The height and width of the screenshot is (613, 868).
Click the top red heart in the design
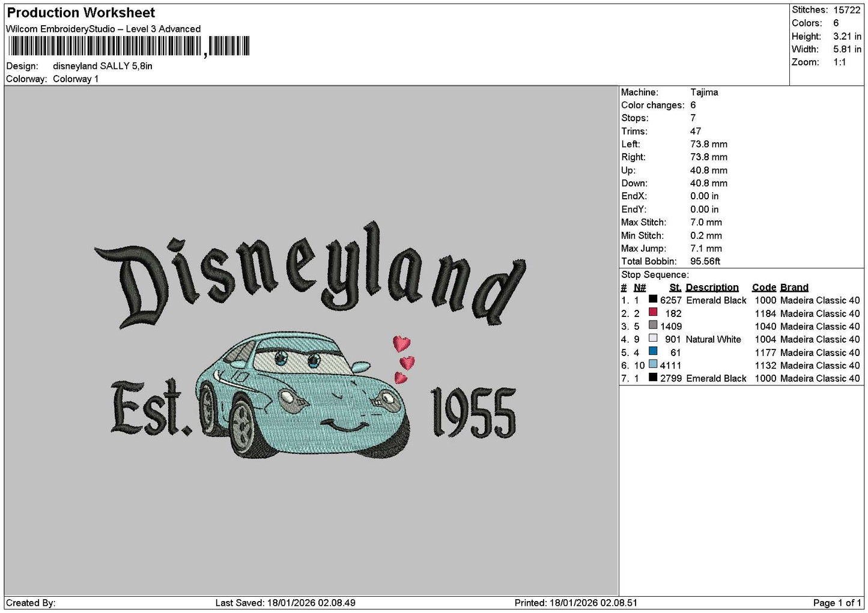401,343
